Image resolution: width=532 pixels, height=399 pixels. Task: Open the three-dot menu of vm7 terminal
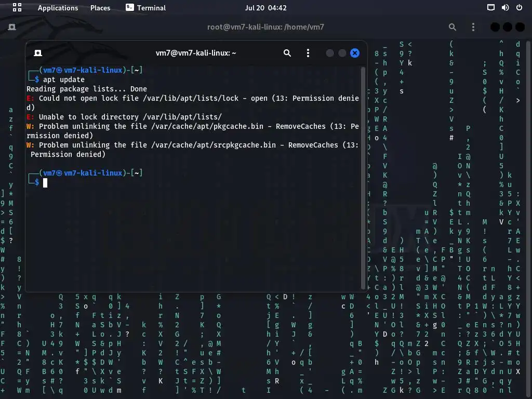click(308, 53)
